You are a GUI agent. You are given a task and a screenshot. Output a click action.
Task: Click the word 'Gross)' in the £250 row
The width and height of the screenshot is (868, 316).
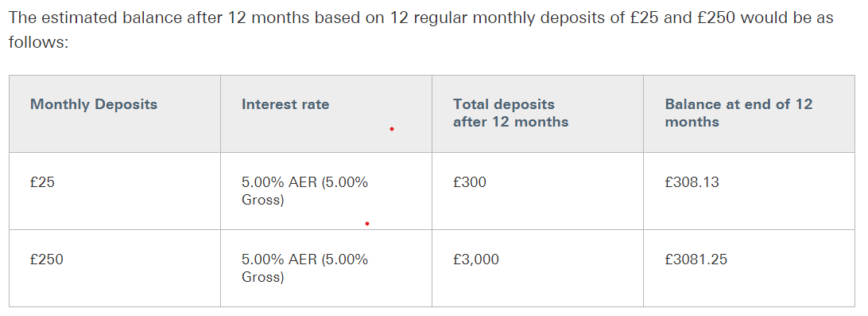[262, 277]
